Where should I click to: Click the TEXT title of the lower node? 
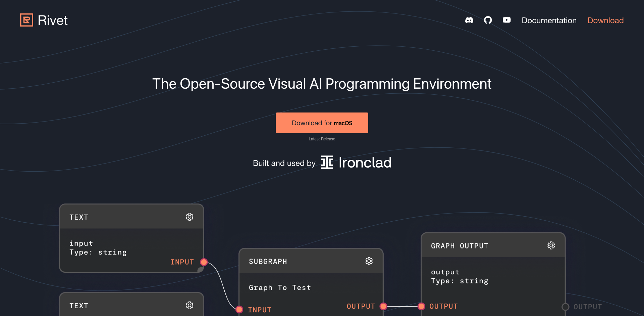(x=79, y=306)
